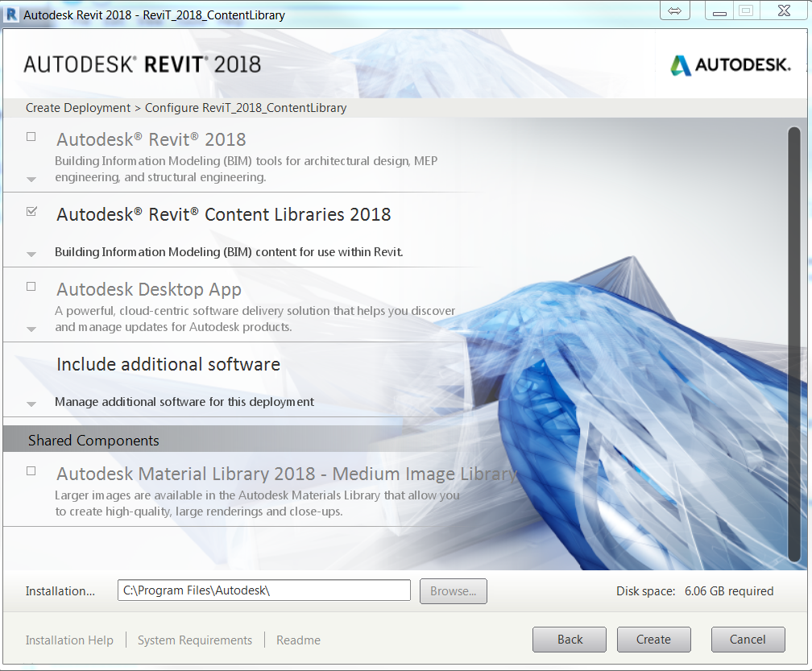Click the Autodesk Desktop App title
812x671 pixels.
tap(149, 289)
